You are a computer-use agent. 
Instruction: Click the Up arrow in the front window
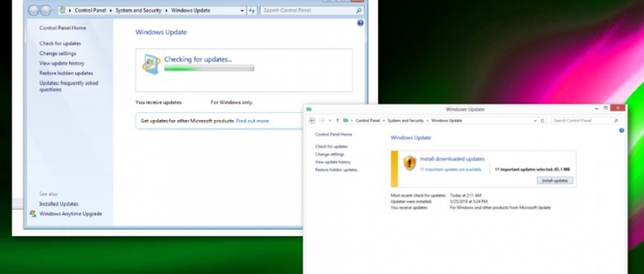pyautogui.click(x=338, y=120)
